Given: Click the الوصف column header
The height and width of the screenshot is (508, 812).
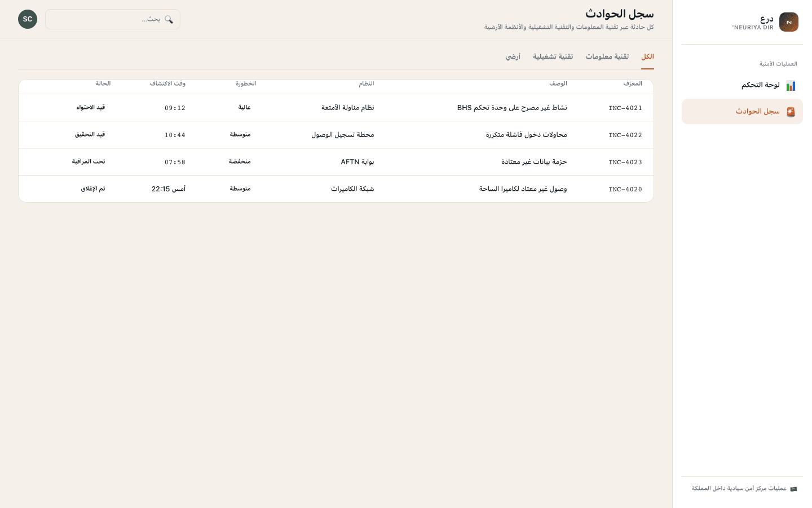Looking at the screenshot, I should click(x=558, y=84).
